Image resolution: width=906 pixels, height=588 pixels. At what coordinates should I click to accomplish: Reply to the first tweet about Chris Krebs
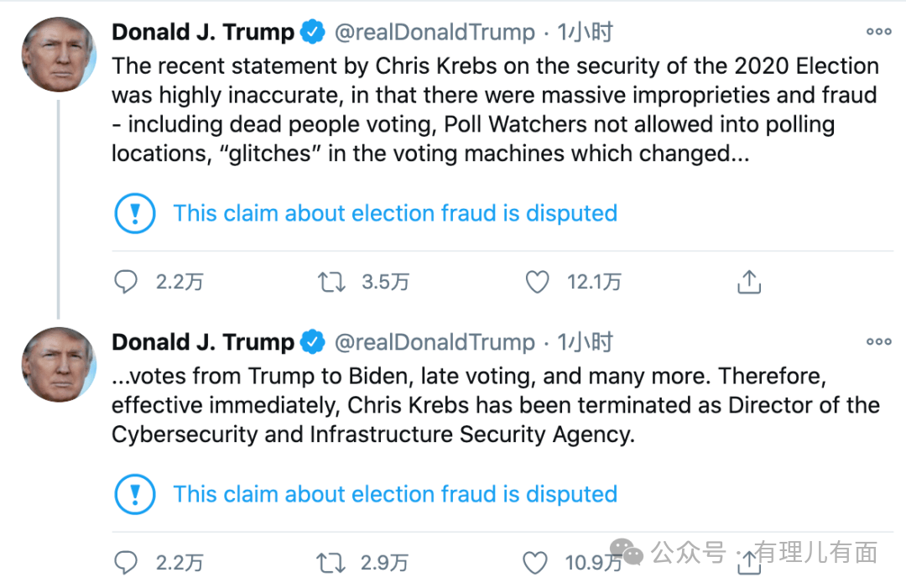pos(126,282)
